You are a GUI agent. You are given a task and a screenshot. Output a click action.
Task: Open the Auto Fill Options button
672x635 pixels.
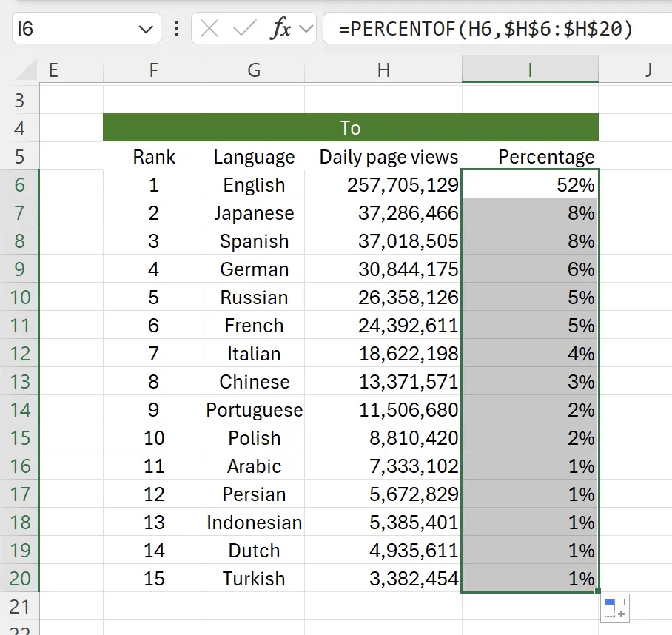pyautogui.click(x=614, y=608)
